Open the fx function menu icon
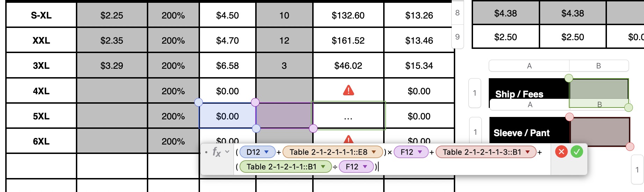Image resolution: width=644 pixels, height=192 pixels. 217,152
